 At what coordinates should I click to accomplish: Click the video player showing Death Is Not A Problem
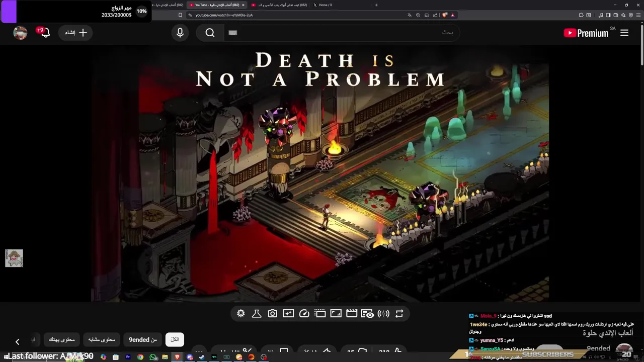pyautogui.click(x=320, y=174)
